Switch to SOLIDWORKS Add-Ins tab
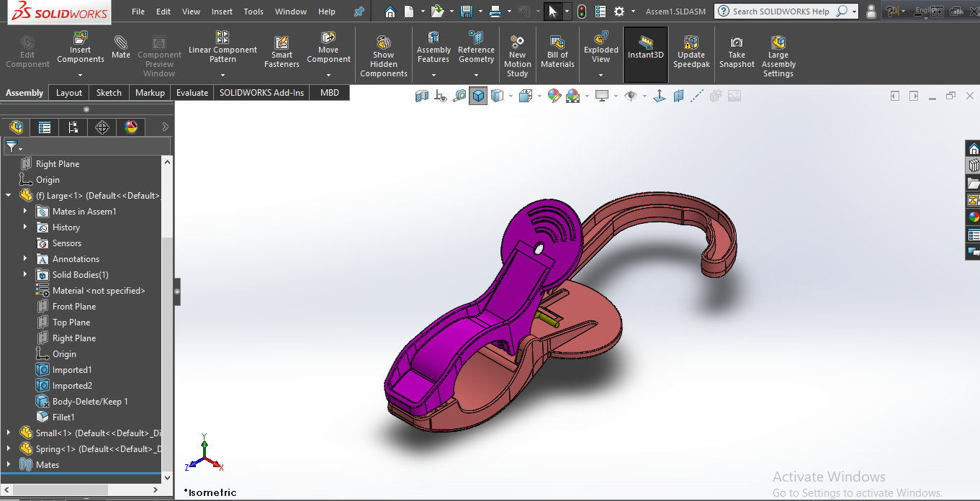Image resolution: width=980 pixels, height=501 pixels. 262,93
